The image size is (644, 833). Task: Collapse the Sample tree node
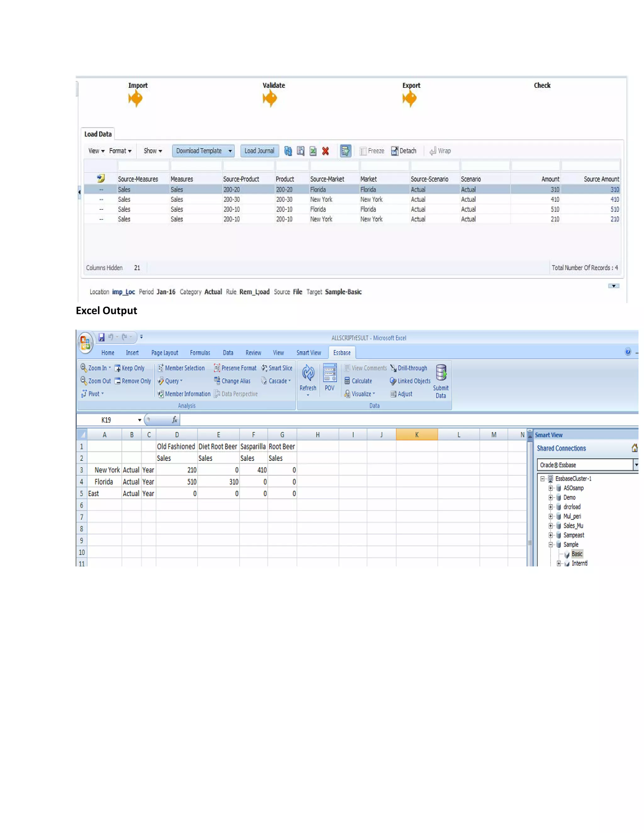tap(551, 545)
